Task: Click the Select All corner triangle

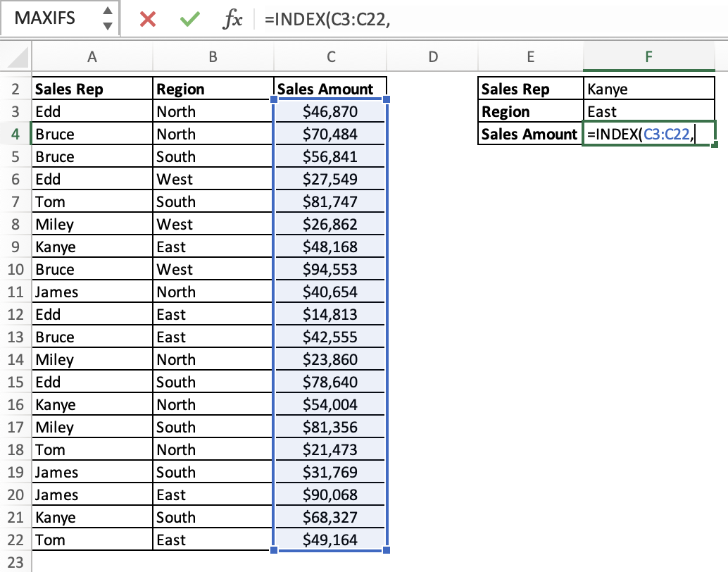Action: (x=18, y=57)
